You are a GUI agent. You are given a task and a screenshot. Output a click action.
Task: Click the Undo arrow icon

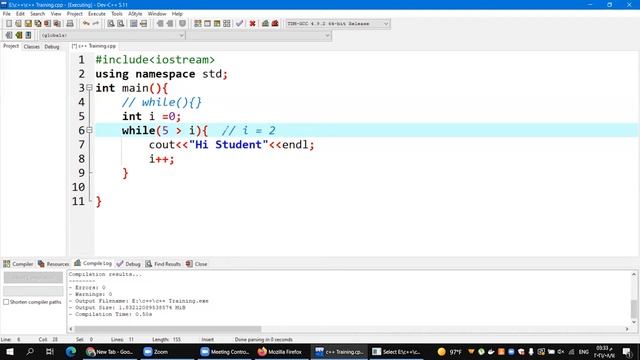click(86, 24)
